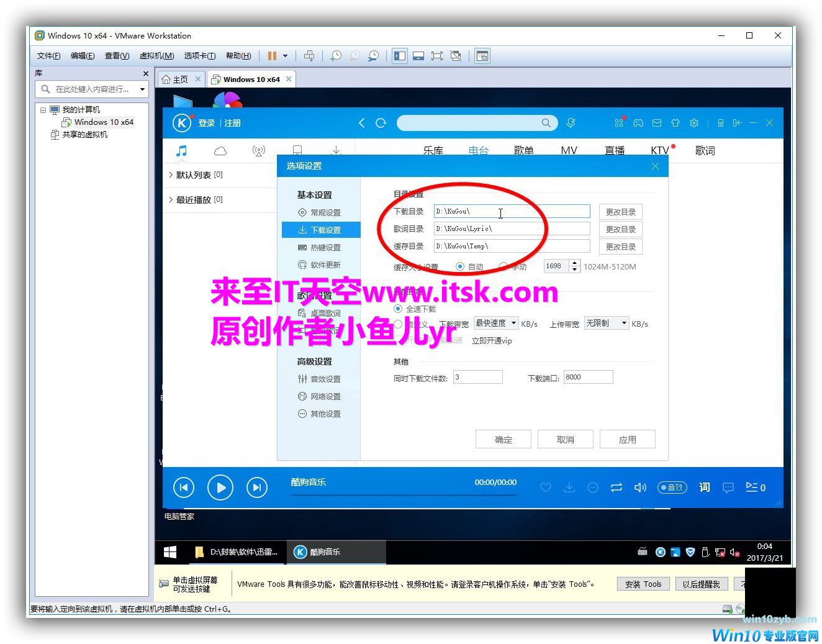This screenshot has width=822, height=644.
Task: Open 热键设置 in the options sidebar
Action: 320,247
